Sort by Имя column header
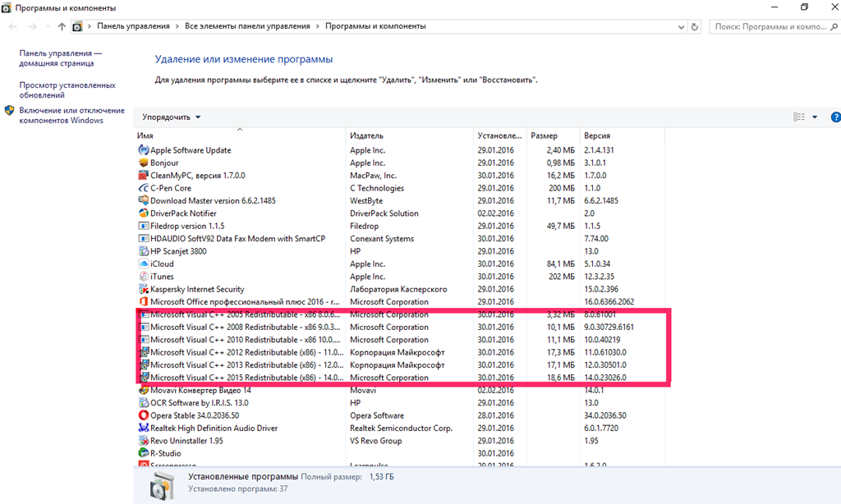 [240, 135]
